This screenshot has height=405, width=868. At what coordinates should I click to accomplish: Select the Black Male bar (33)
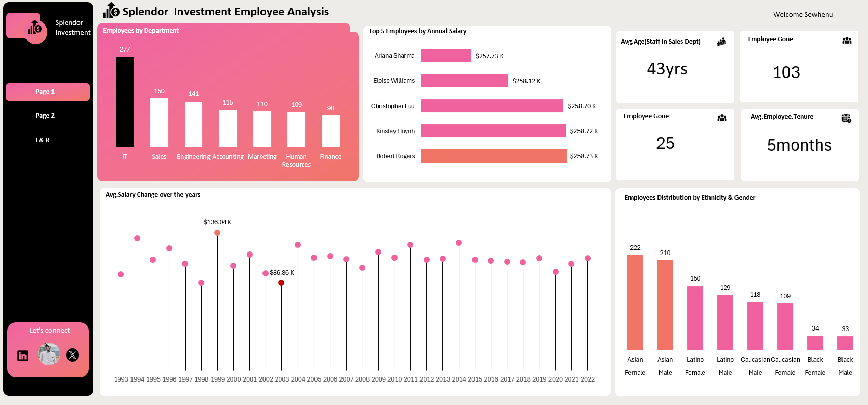[x=845, y=343]
